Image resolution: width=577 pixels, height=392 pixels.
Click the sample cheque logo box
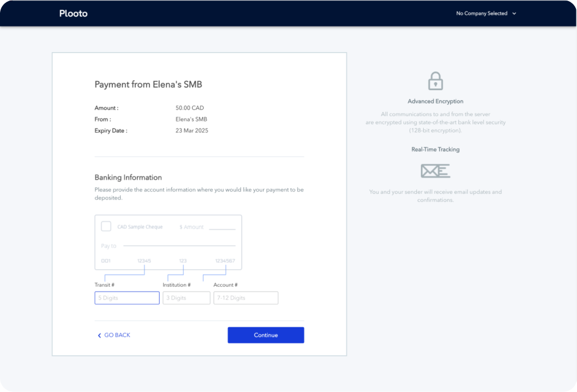(x=106, y=226)
